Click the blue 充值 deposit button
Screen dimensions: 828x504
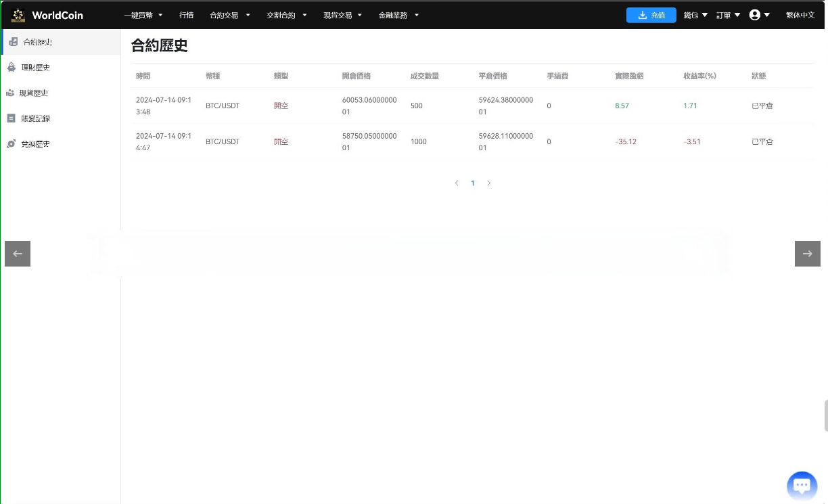651,14
